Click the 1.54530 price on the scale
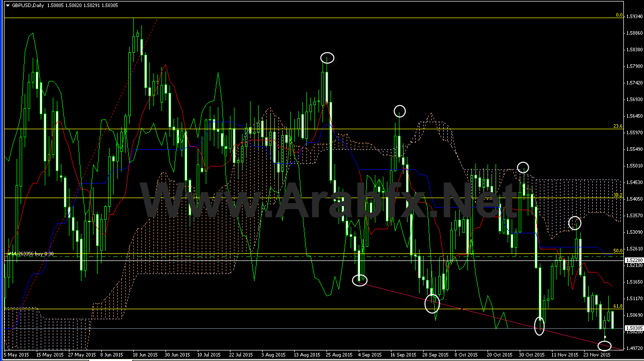This screenshot has width=644, height=361. click(633, 183)
